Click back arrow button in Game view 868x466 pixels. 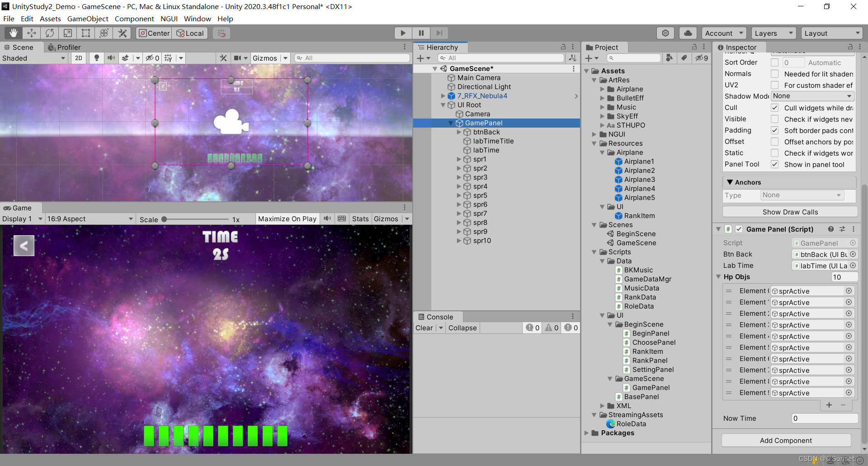pyautogui.click(x=24, y=246)
